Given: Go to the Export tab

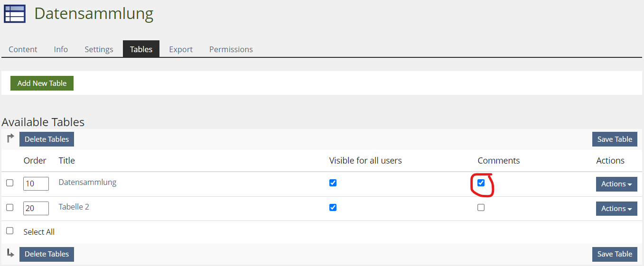Looking at the screenshot, I should coord(181,49).
